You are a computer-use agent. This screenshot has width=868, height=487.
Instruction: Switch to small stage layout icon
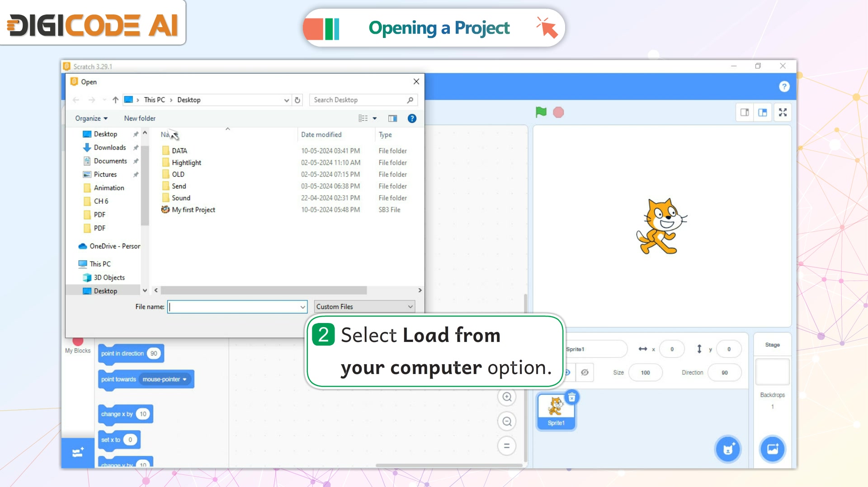tap(745, 112)
